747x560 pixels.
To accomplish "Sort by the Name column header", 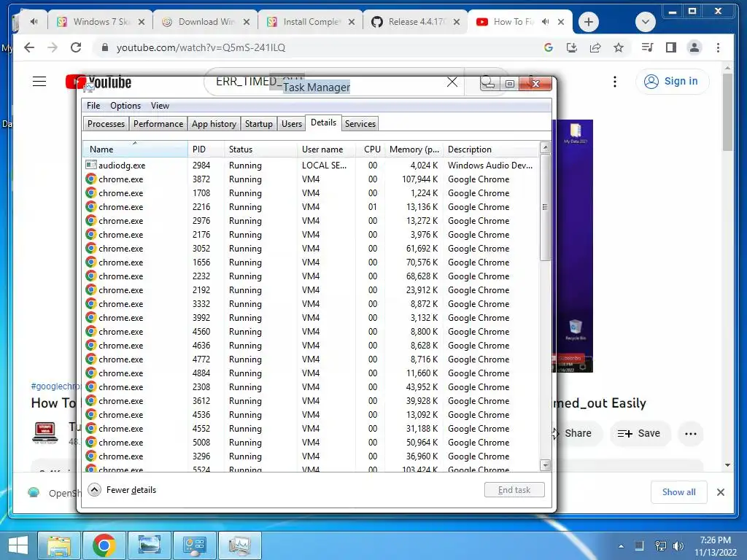I will tap(135, 149).
